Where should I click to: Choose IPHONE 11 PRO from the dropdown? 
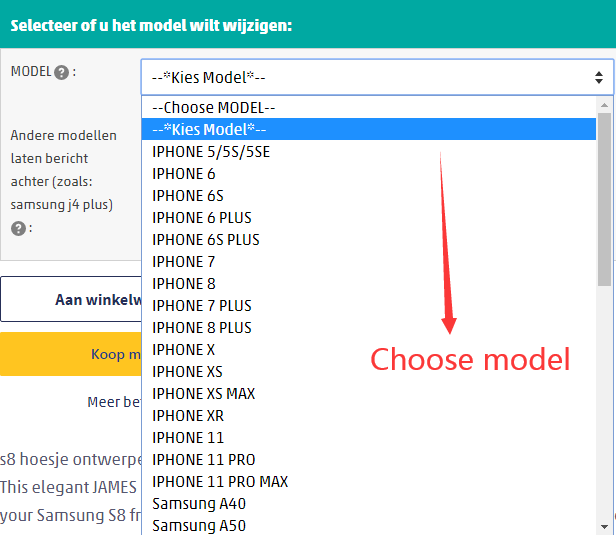(368, 460)
